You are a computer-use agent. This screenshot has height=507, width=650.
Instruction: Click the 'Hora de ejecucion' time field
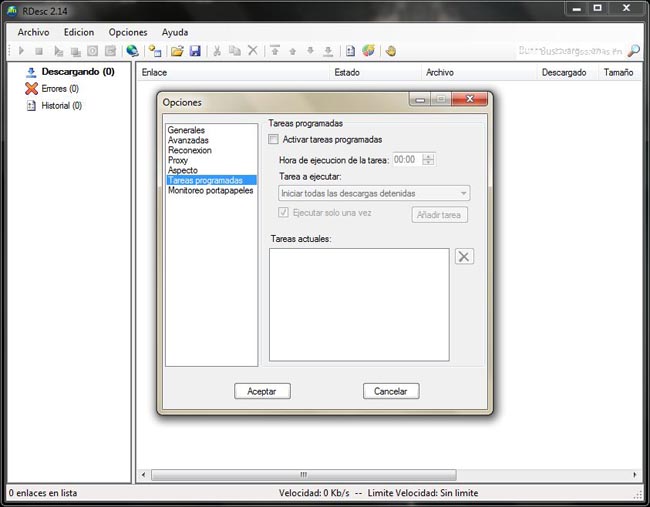click(405, 159)
